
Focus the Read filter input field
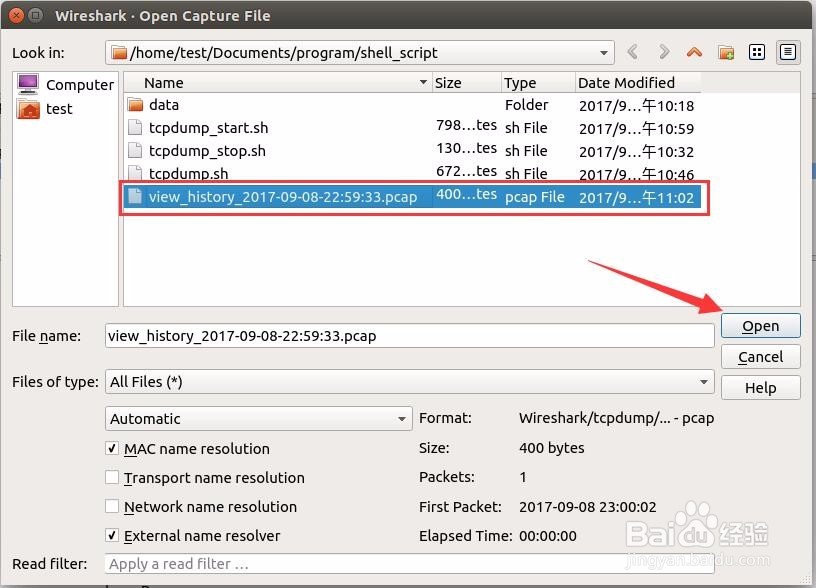[x=410, y=564]
